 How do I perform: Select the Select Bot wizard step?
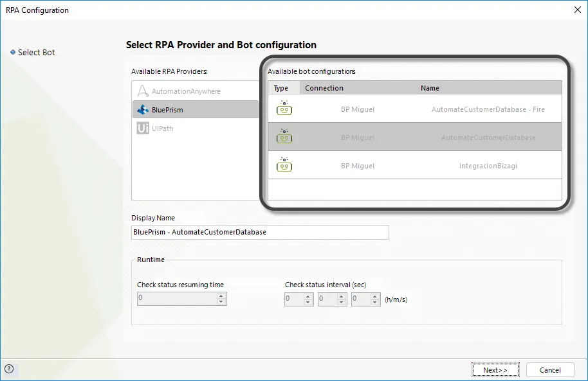coord(37,53)
